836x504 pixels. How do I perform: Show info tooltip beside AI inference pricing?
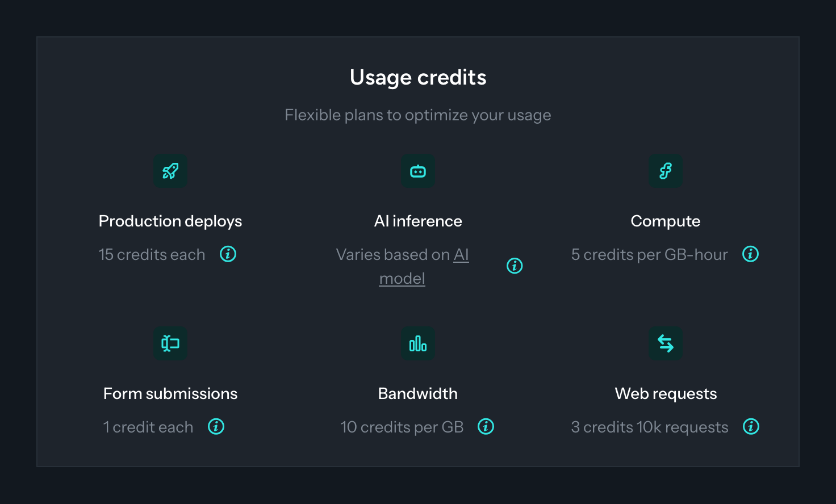coord(515,266)
